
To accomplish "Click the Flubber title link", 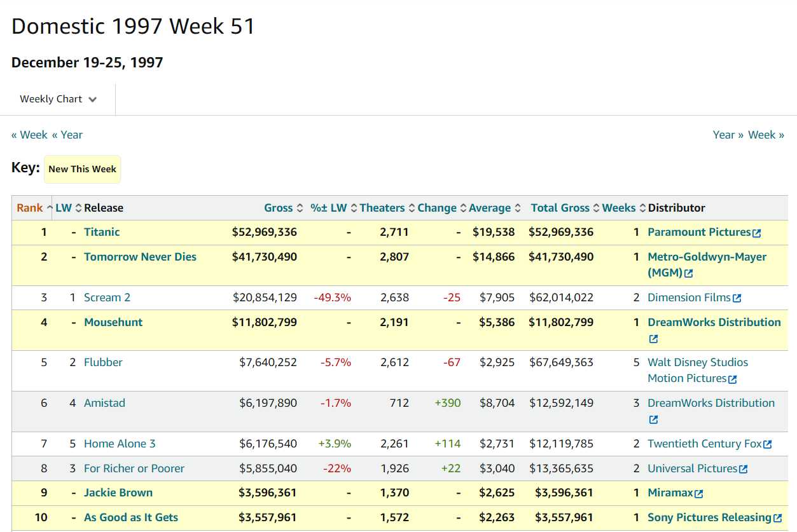I will (103, 362).
